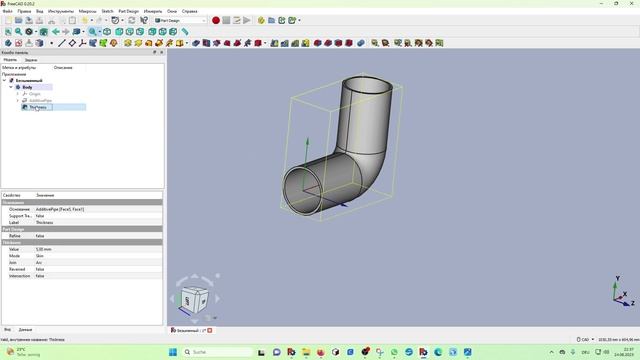
Task: Close the Безымянный document tab
Action: [x=210, y=330]
